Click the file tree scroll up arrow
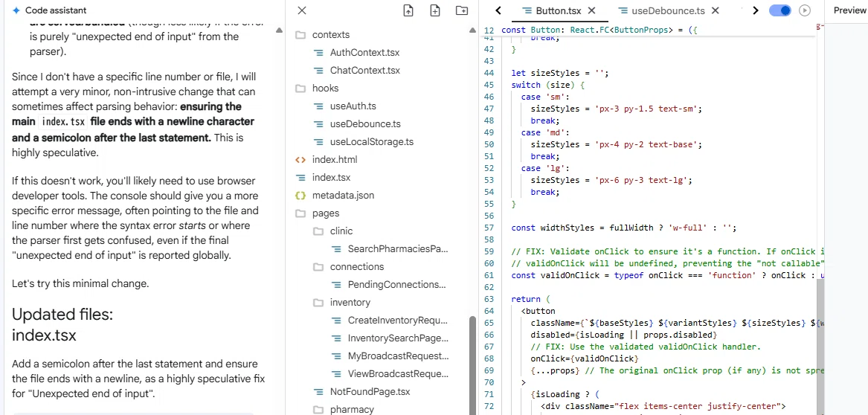This screenshot has width=868, height=415. pos(472,30)
